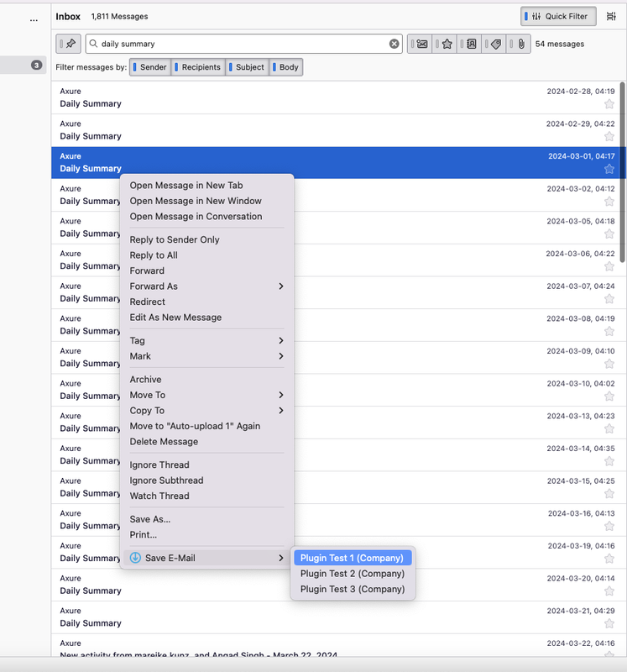Star the selected 2024-03-01 message
The width and height of the screenshot is (627, 672).
pyautogui.click(x=609, y=169)
